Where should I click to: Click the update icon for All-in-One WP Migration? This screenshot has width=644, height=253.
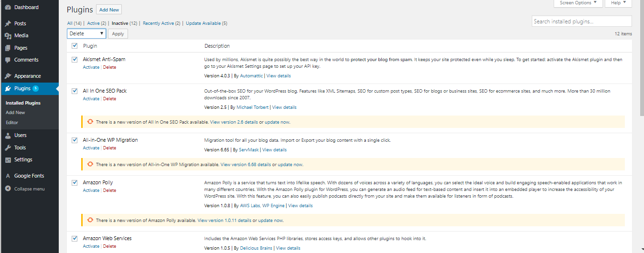coord(90,164)
